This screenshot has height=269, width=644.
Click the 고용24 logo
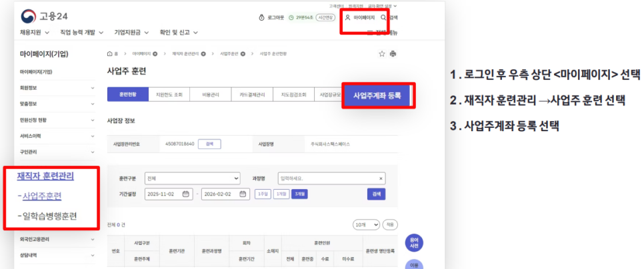44,17
